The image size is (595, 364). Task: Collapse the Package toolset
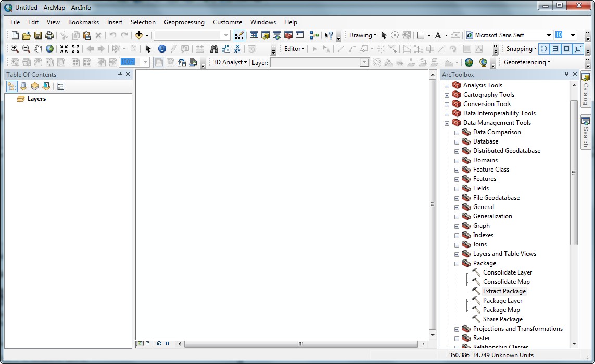(x=457, y=263)
